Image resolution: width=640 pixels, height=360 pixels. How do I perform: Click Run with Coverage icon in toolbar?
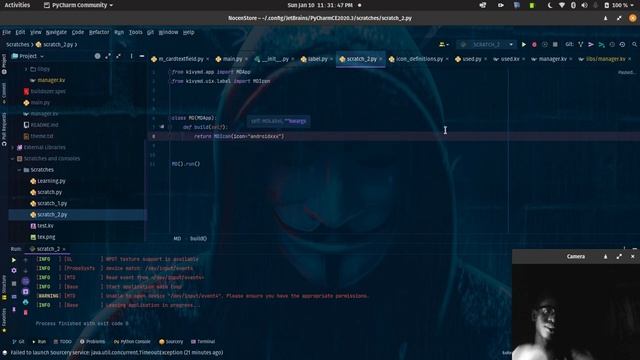[x=544, y=44]
